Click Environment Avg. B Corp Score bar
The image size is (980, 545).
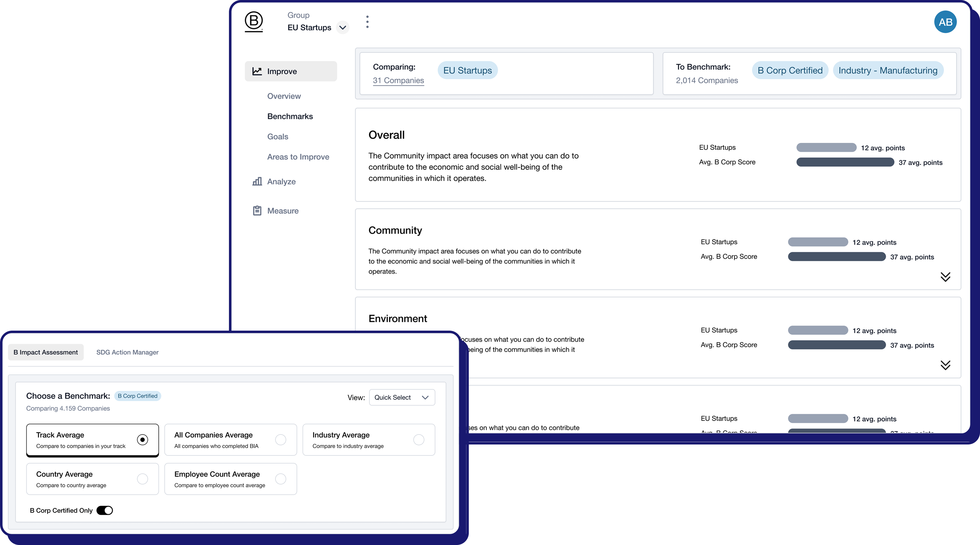pos(836,345)
